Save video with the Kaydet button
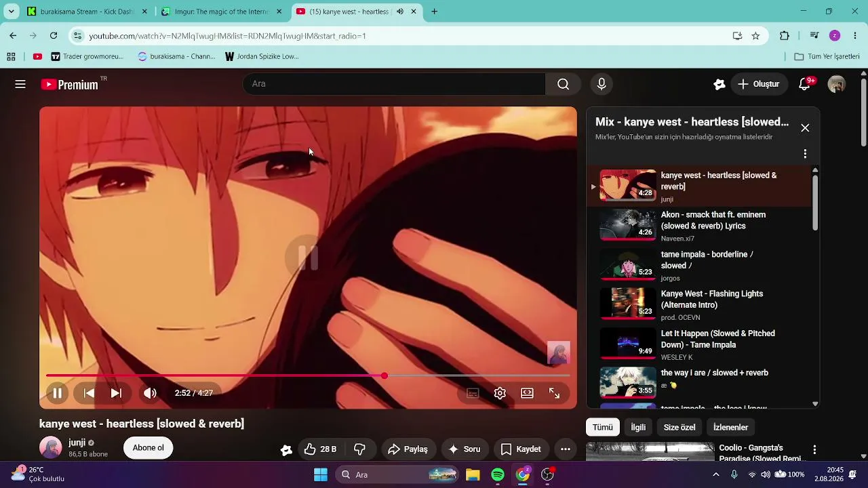The width and height of the screenshot is (868, 488). point(521,449)
